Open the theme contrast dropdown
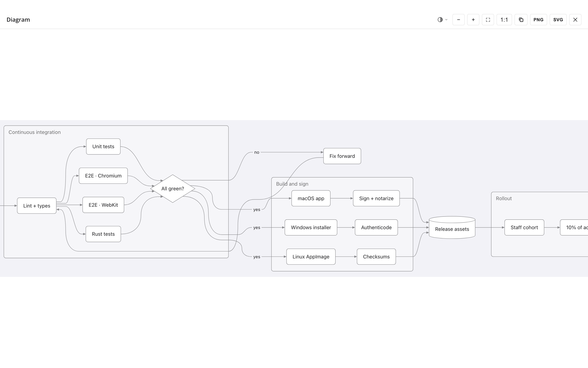Viewport: 588px width, 368px height. point(442,20)
